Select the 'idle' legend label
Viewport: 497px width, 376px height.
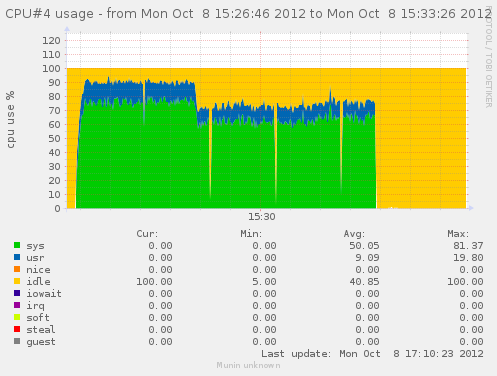tap(38, 281)
